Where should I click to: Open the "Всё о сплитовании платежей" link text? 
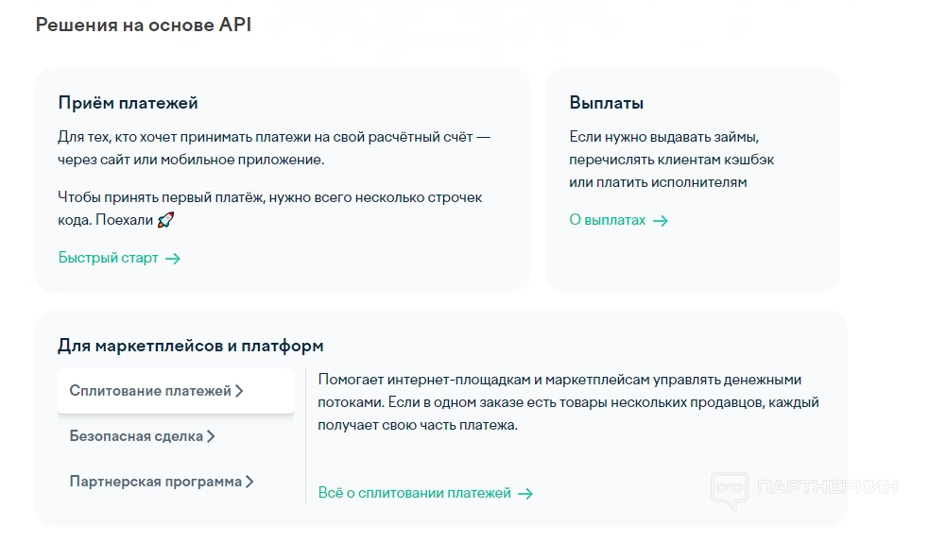point(415,493)
